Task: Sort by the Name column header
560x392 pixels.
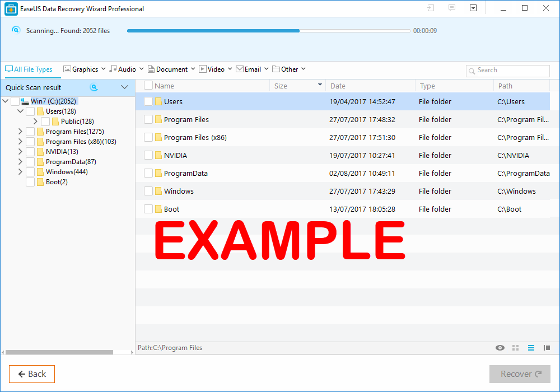Action: [164, 86]
